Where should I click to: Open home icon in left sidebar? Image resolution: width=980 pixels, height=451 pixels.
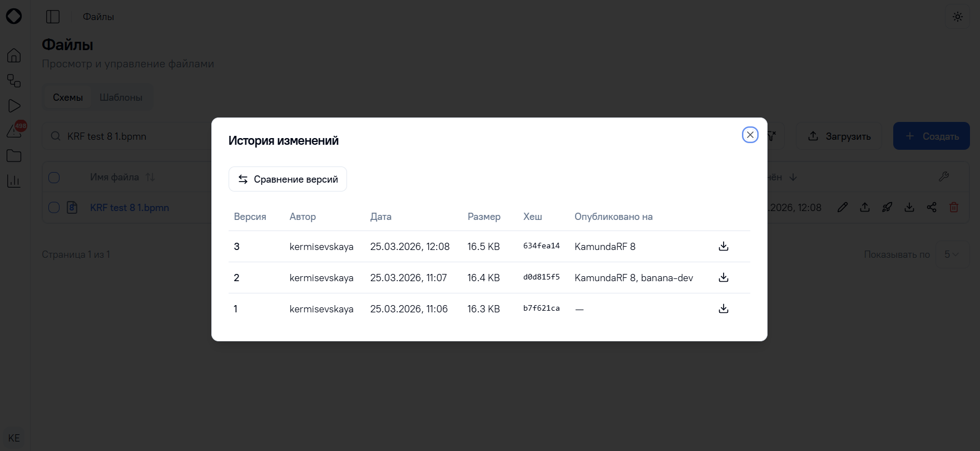tap(14, 55)
